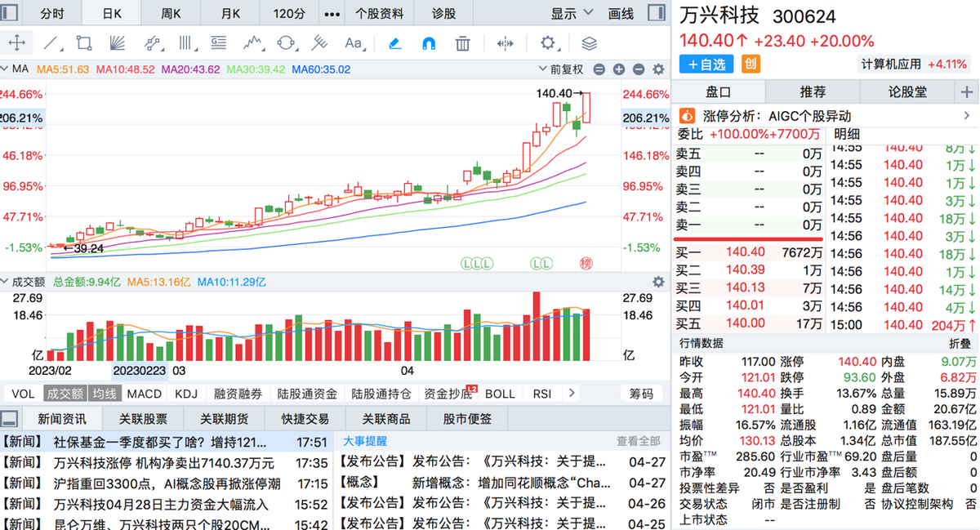The height and width of the screenshot is (530, 980).
Task: Select the vertical period lines tool
Action: (x=186, y=43)
